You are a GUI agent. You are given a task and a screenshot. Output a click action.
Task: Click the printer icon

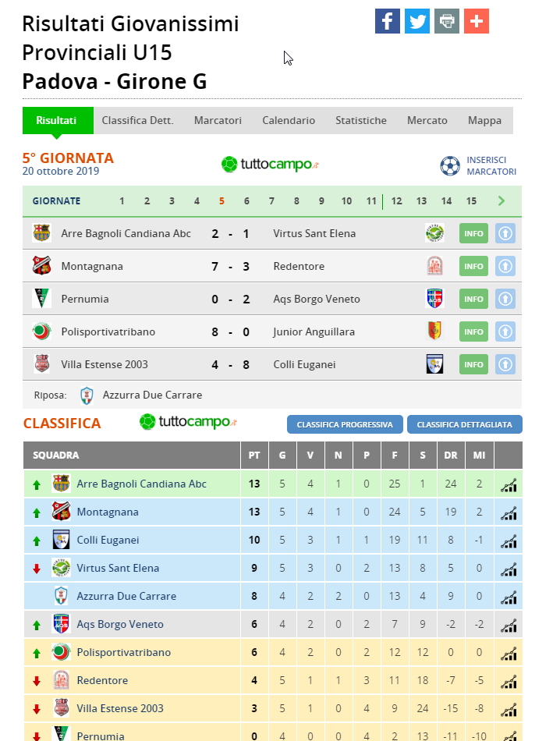[x=447, y=21]
